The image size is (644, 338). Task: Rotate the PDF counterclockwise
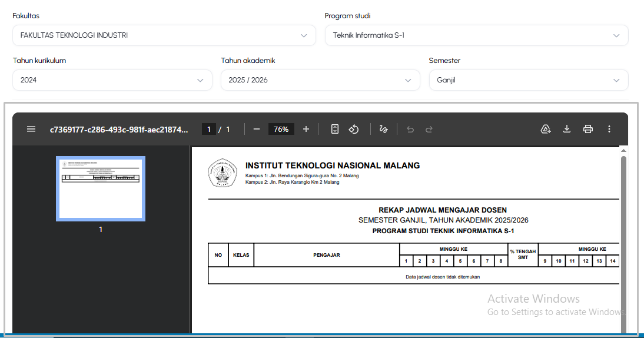pos(354,130)
